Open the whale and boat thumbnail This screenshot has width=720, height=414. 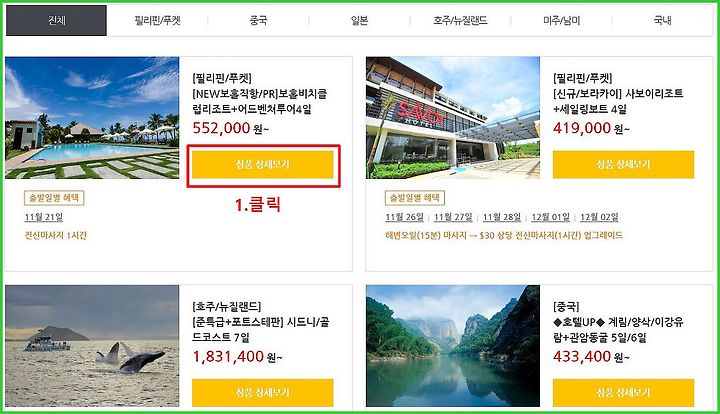tap(92, 346)
